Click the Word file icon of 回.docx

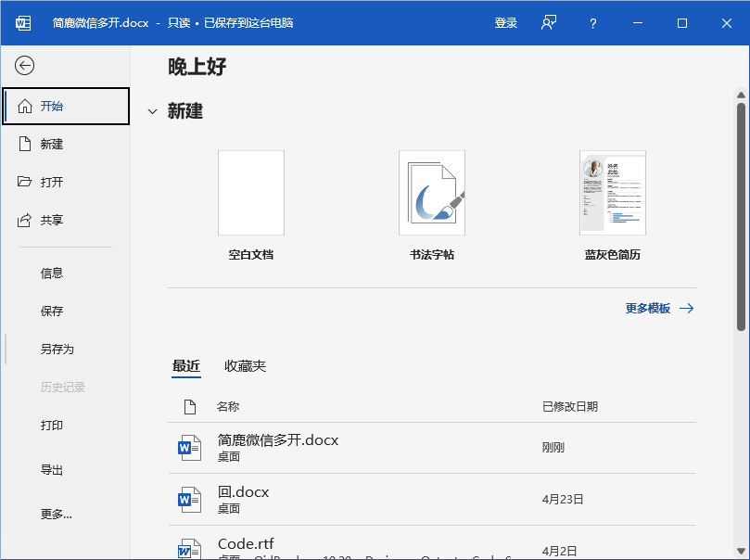pos(189,499)
